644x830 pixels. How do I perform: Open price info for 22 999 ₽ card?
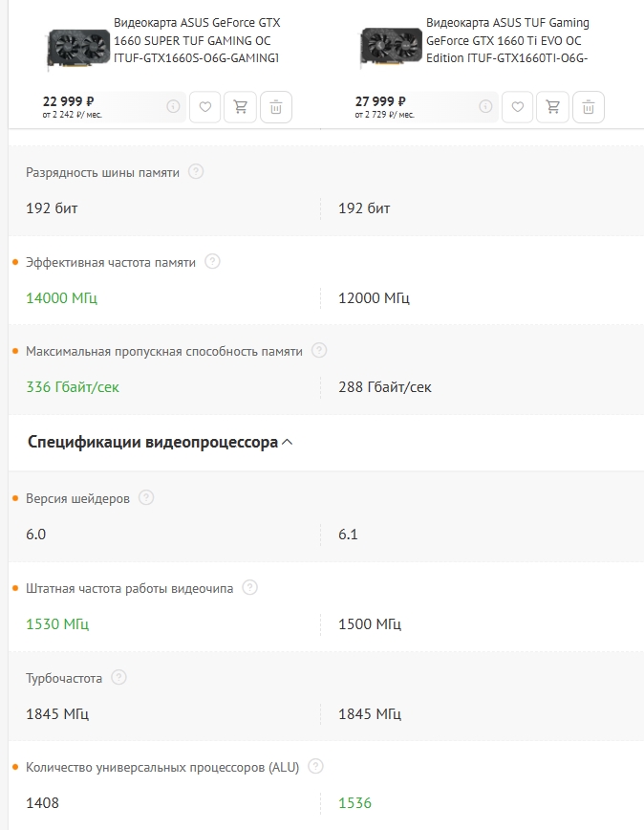173,106
